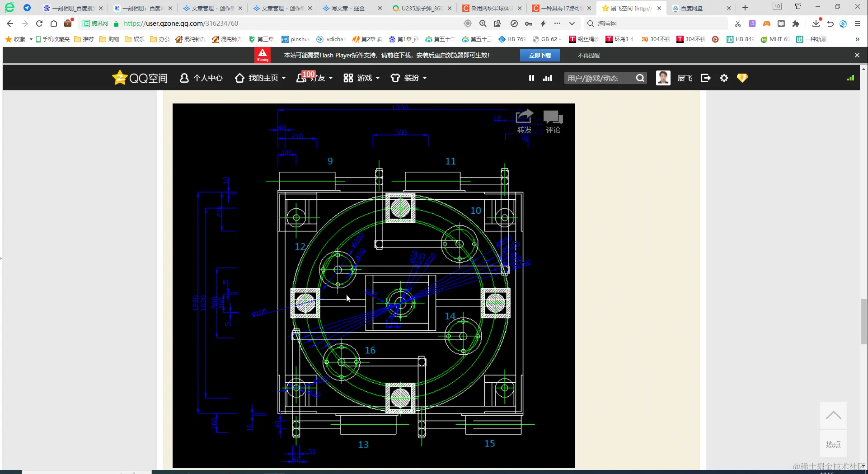Go forward to next page
The width and height of the screenshot is (868, 474).
(25, 23)
